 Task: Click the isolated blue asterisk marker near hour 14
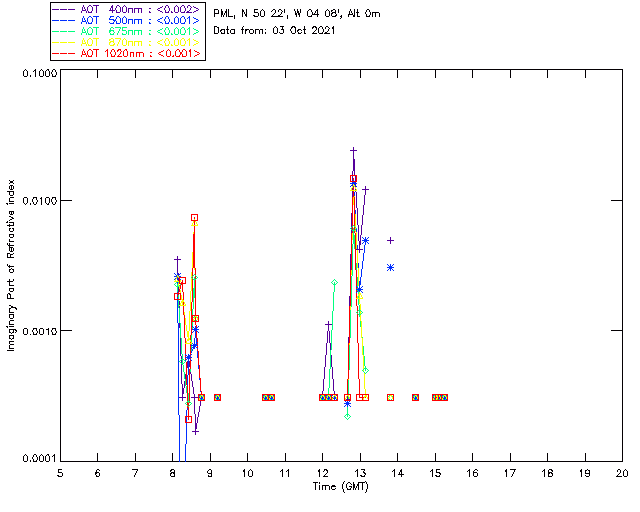coord(391,267)
